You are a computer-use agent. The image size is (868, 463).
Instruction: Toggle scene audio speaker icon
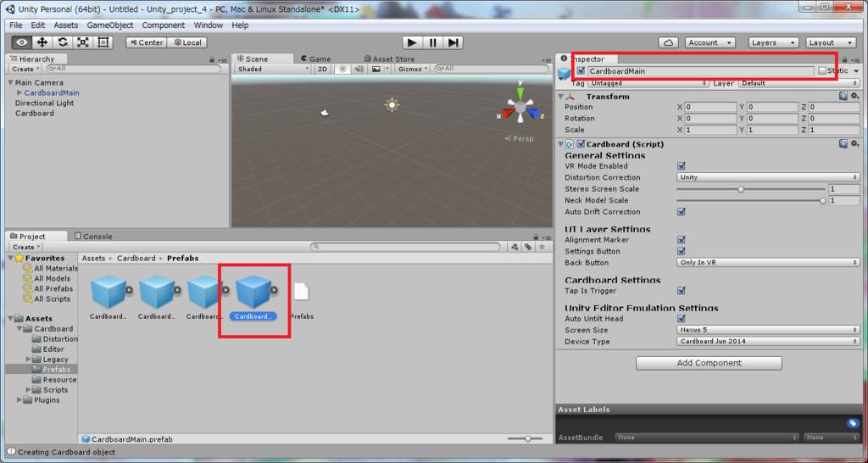[x=359, y=69]
